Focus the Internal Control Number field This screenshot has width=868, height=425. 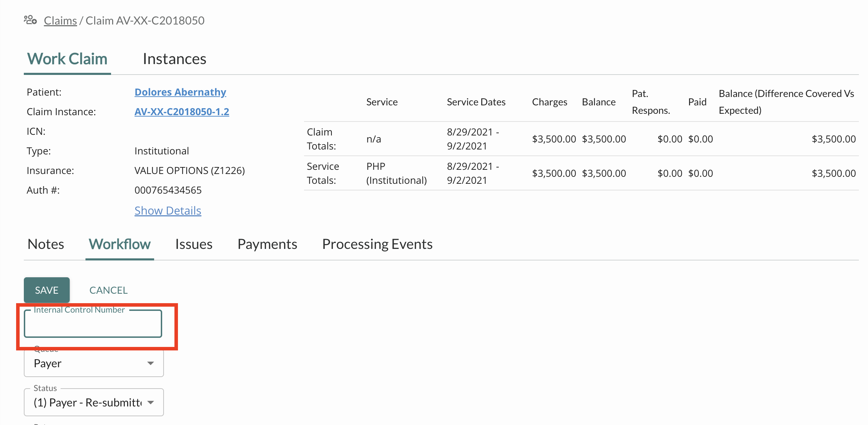tap(93, 324)
